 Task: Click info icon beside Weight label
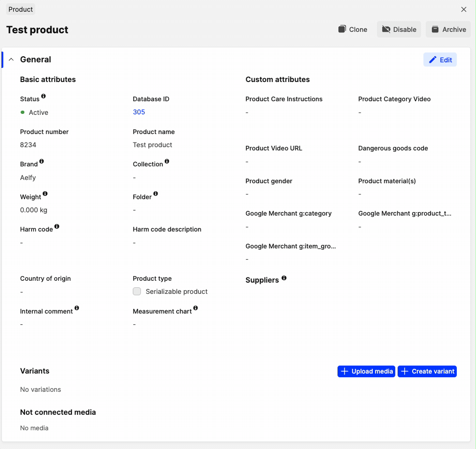click(45, 194)
